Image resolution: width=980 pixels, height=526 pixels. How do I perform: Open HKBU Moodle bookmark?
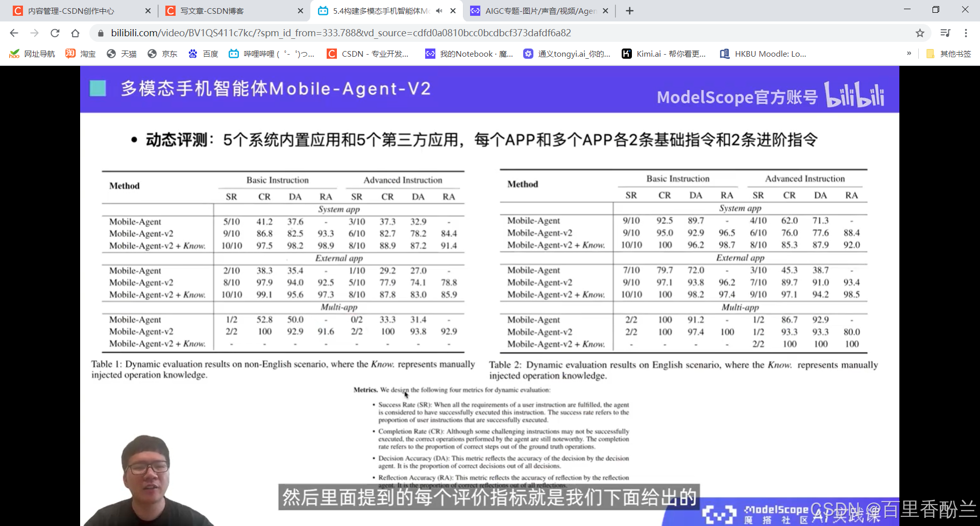tap(763, 54)
